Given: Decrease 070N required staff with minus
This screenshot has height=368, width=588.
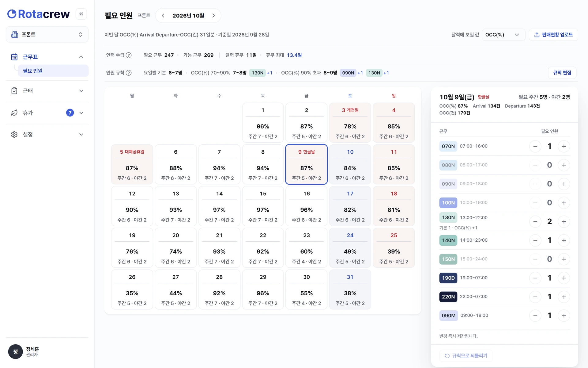Looking at the screenshot, I should tap(535, 146).
